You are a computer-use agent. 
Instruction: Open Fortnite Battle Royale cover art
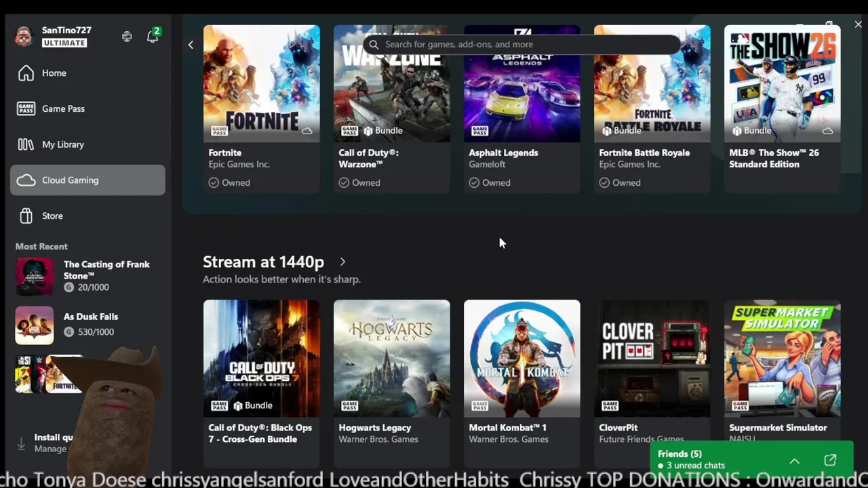[652, 83]
